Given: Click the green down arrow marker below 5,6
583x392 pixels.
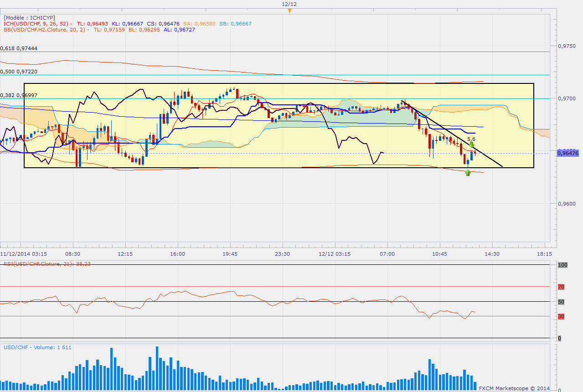Looking at the screenshot, I should (472, 144).
